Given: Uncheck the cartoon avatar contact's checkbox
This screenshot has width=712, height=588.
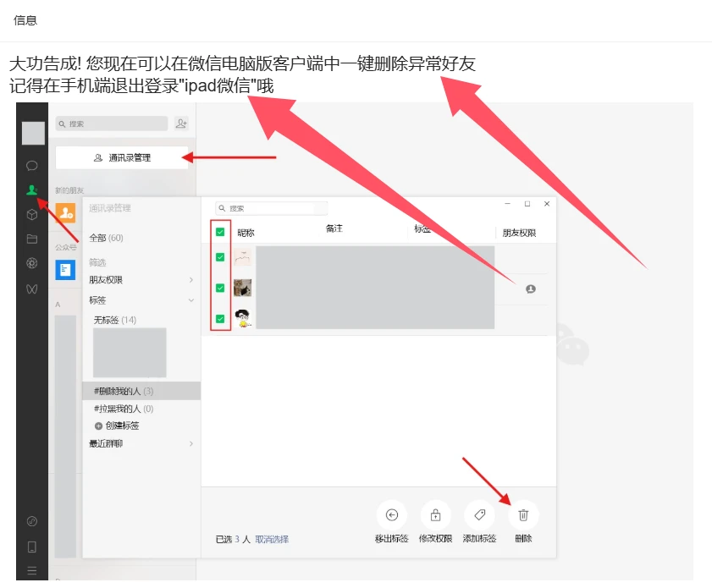Looking at the screenshot, I should [x=220, y=318].
